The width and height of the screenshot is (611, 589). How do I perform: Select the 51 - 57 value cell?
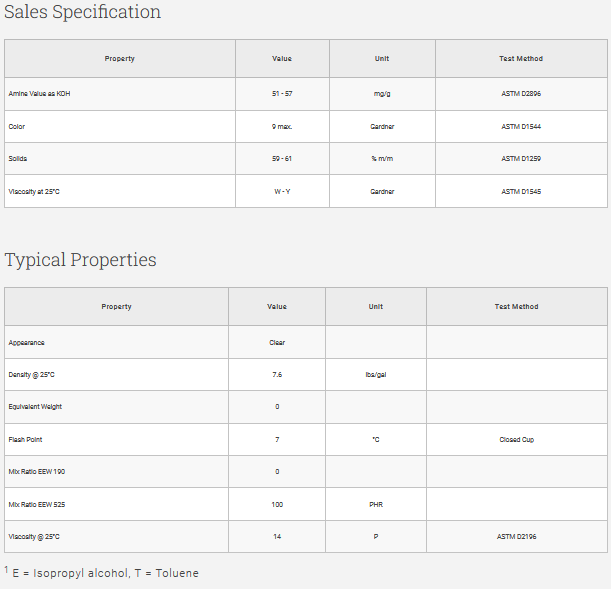[282, 94]
